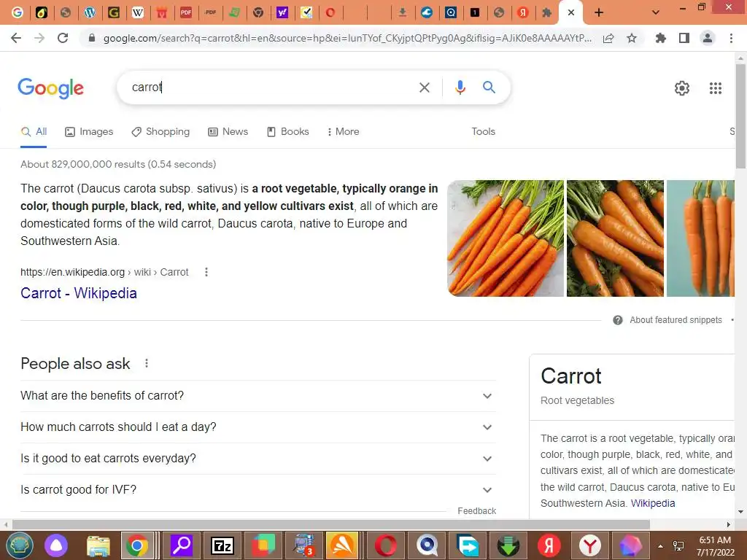The height and width of the screenshot is (560, 747).
Task: Open the third carrot image on teal background
Action: pos(700,238)
